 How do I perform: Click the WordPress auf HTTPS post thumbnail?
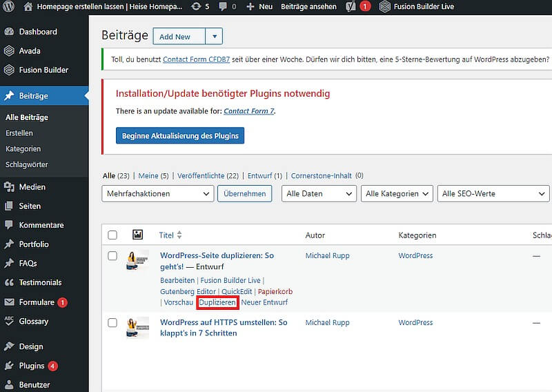click(137, 327)
